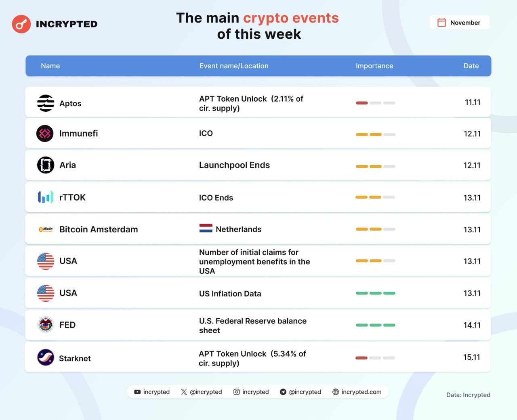The width and height of the screenshot is (517, 420).
Task: Click the November calendar button
Action: [460, 23]
